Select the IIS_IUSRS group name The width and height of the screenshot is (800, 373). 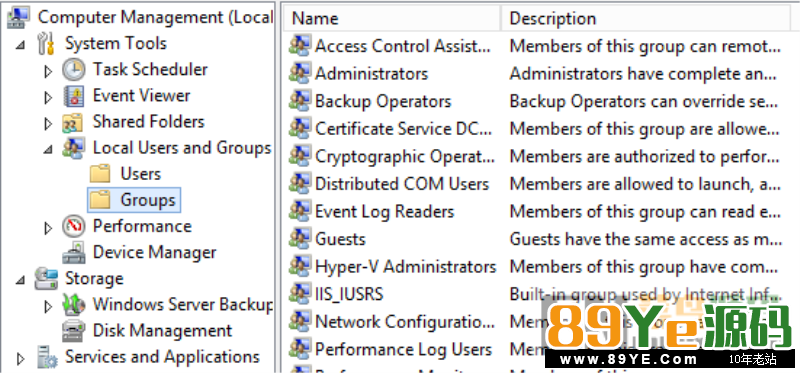point(349,294)
